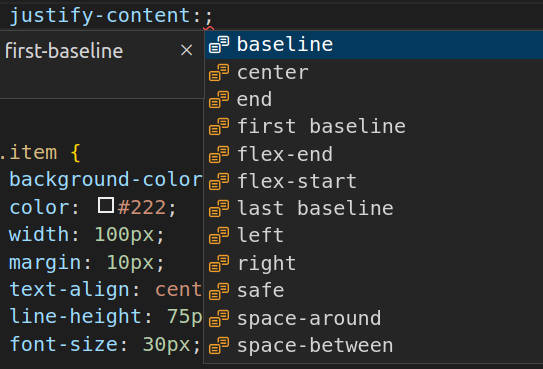This screenshot has height=369, width=543.
Task: Click the enum icon beside flex-start
Action: pos(219,181)
